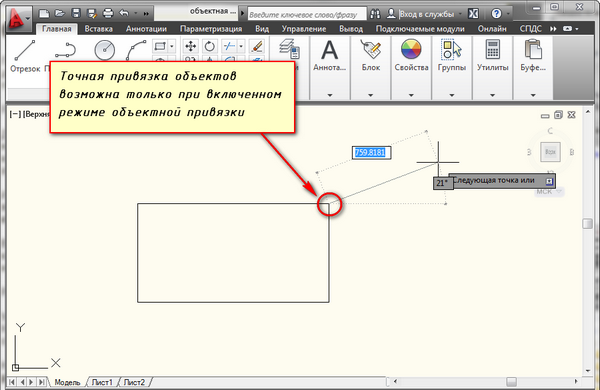The image size is (600, 390).
Task: Click the Print (plot) icon
Action: pos(108,14)
